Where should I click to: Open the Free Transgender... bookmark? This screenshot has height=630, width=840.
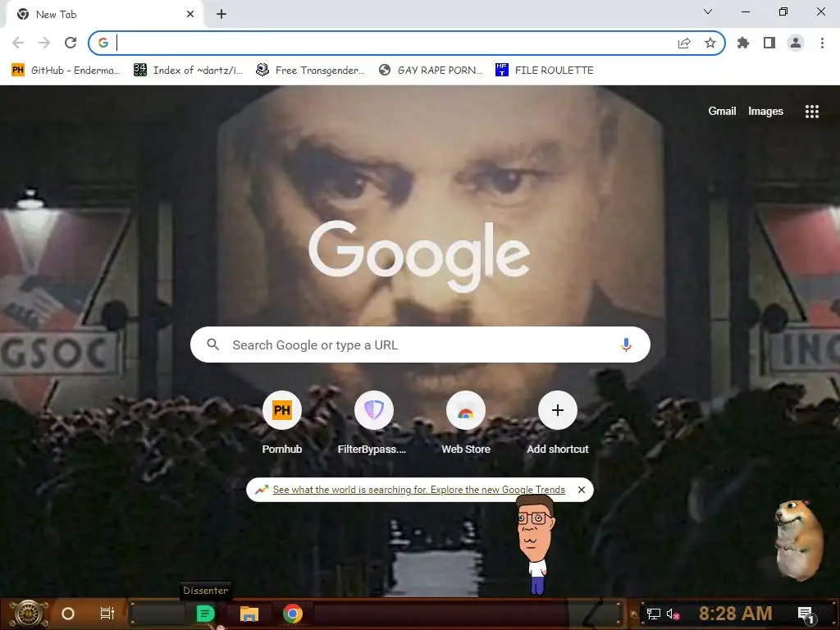[x=311, y=71]
